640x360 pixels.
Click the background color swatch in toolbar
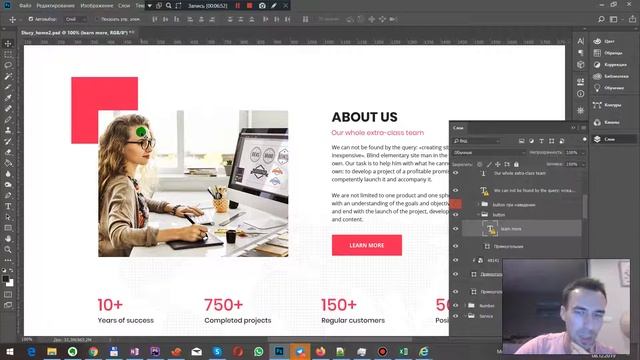(10, 283)
